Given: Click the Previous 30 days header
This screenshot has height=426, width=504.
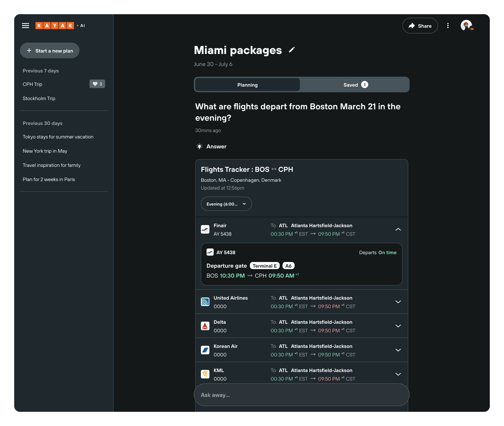Looking at the screenshot, I should click(43, 123).
